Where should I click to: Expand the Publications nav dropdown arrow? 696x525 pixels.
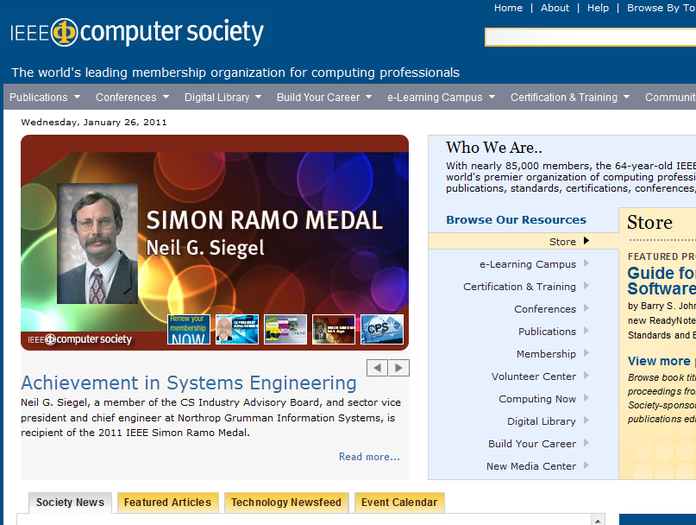[x=77, y=96]
